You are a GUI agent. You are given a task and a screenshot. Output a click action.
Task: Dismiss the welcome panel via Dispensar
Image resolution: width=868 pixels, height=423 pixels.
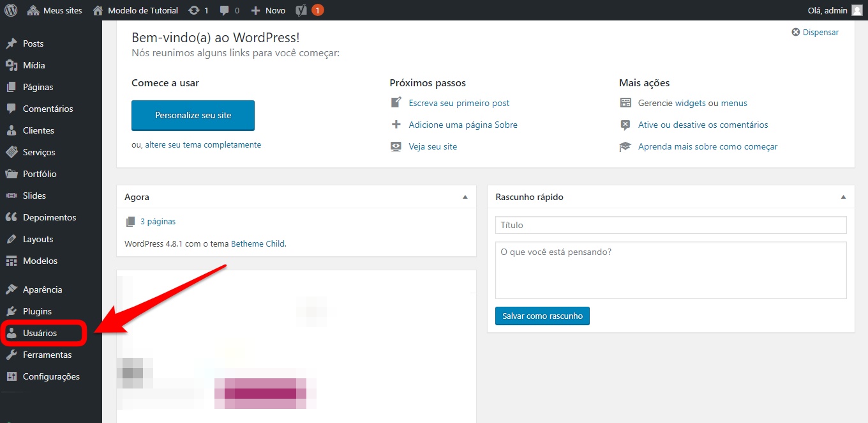tap(815, 32)
